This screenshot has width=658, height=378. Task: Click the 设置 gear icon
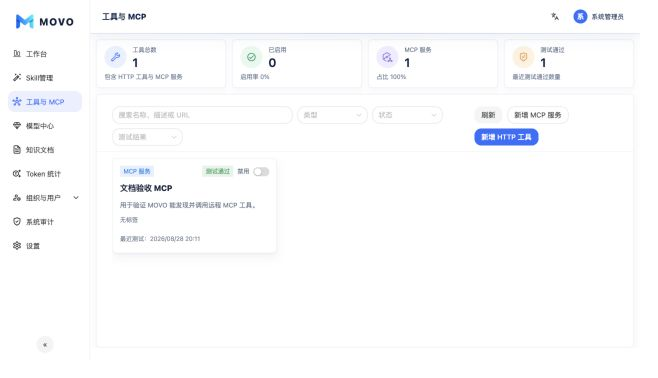[17, 245]
